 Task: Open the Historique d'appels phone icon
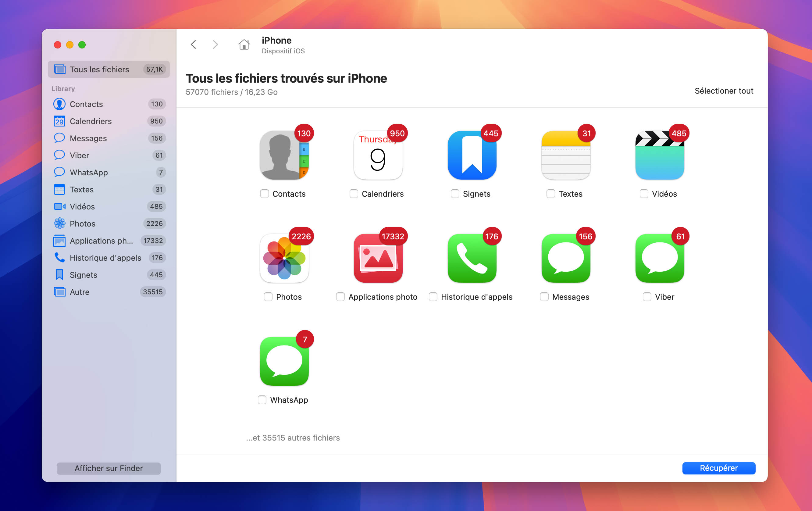[472, 258]
